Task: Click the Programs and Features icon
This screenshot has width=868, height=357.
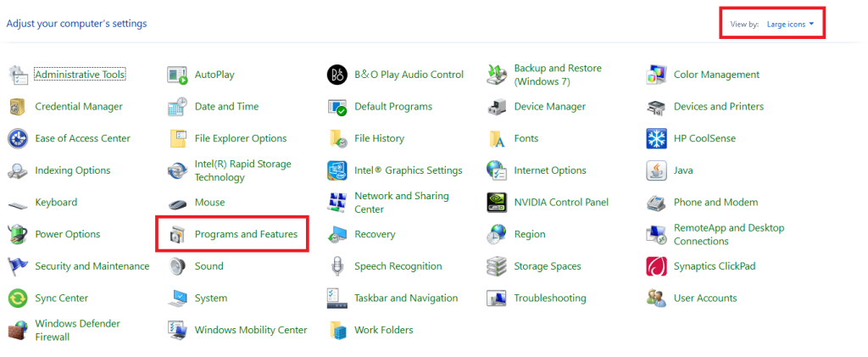Action: coord(177,234)
